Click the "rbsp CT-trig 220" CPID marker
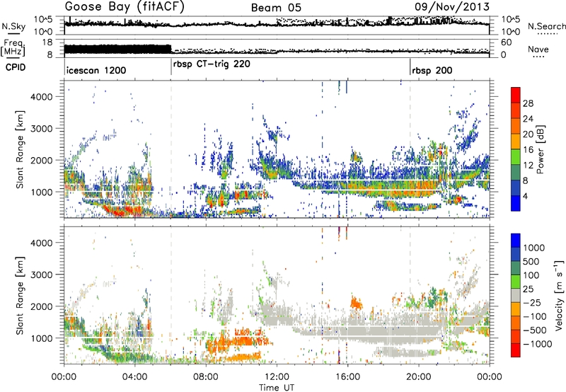This screenshot has width=566, height=392. (212, 64)
